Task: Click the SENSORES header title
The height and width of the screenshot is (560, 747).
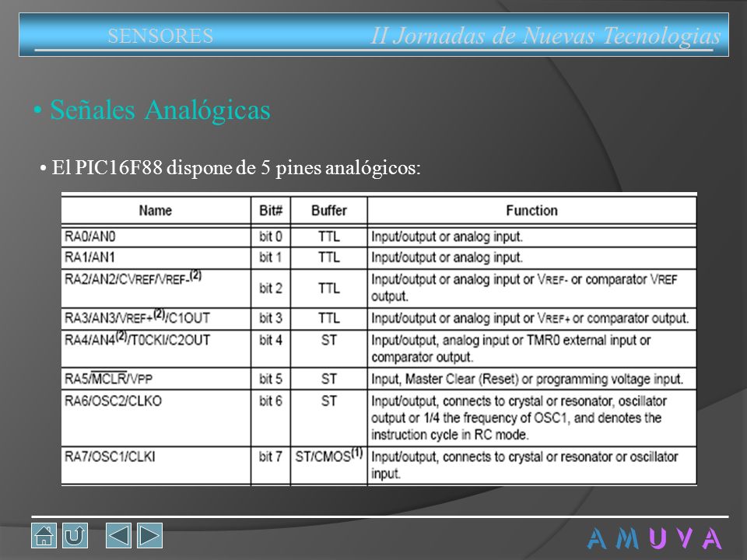Action: click(x=160, y=37)
